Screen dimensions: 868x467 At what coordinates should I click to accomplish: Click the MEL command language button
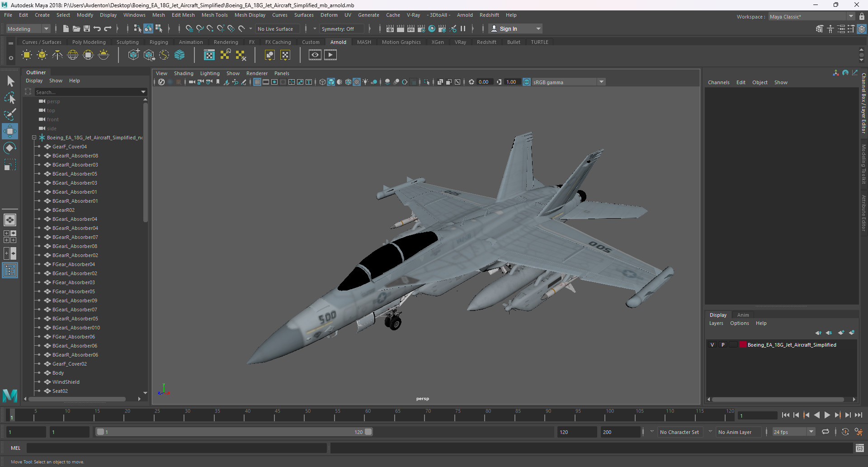coord(16,448)
